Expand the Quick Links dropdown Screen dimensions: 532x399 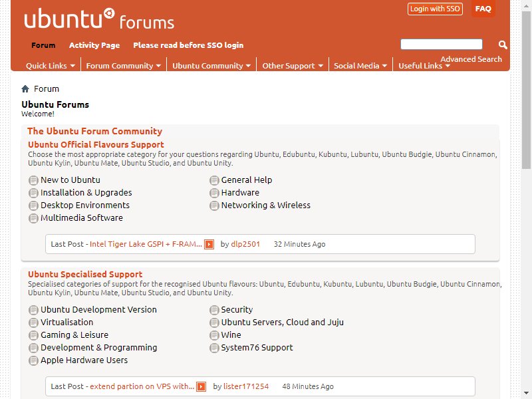click(51, 66)
